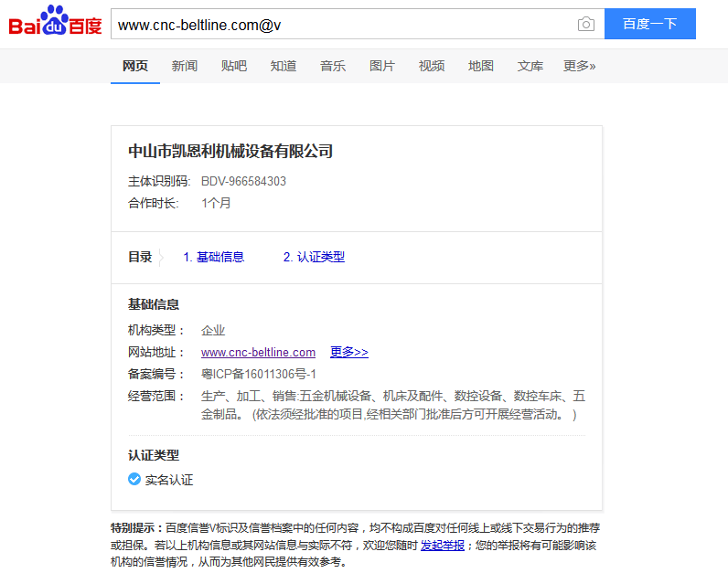Image resolution: width=728 pixels, height=573 pixels.
Task: Select the 网页 tab
Action: coord(135,66)
